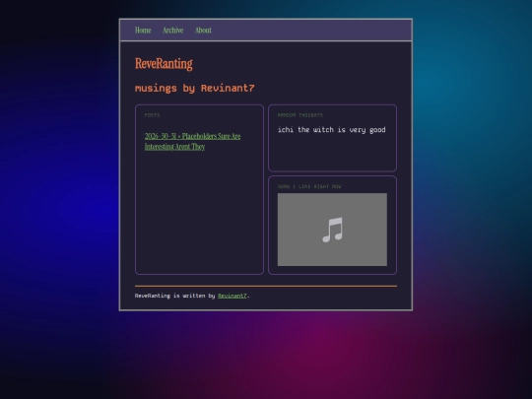Open the Placeholders Sure Are Interesting post

[x=192, y=141]
